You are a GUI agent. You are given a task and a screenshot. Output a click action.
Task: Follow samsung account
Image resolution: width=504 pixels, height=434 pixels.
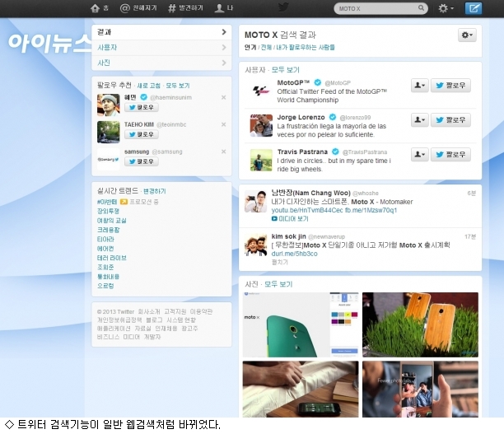tap(142, 161)
